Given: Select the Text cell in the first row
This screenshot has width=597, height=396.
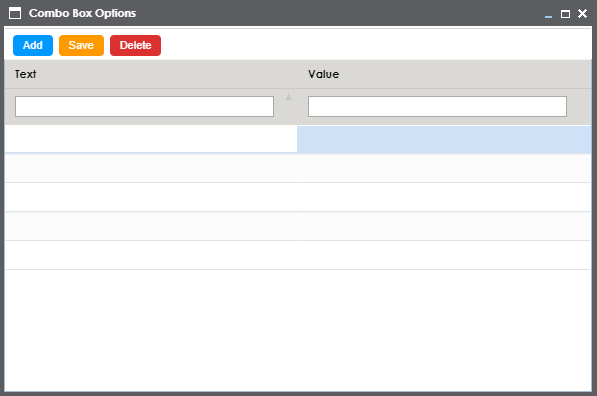Looking at the screenshot, I should pos(151,139).
